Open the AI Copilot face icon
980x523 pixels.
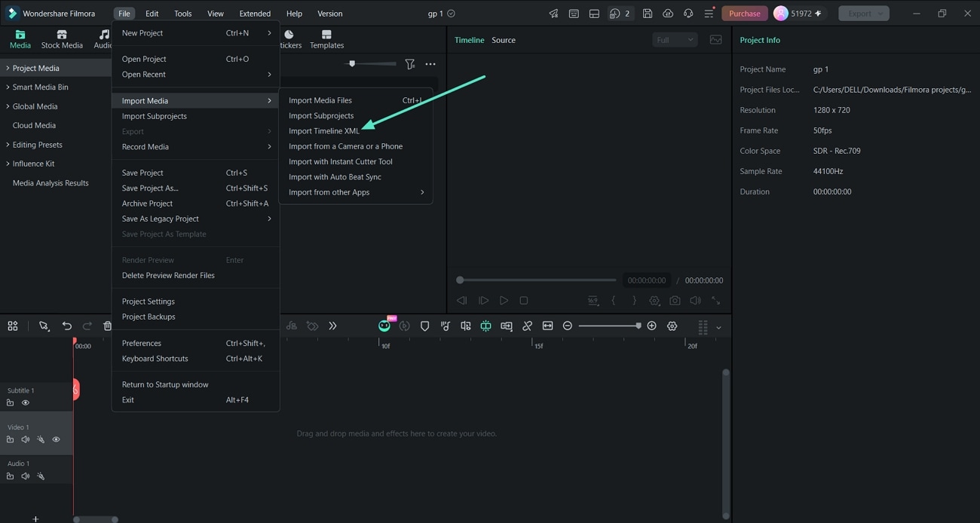pos(384,326)
